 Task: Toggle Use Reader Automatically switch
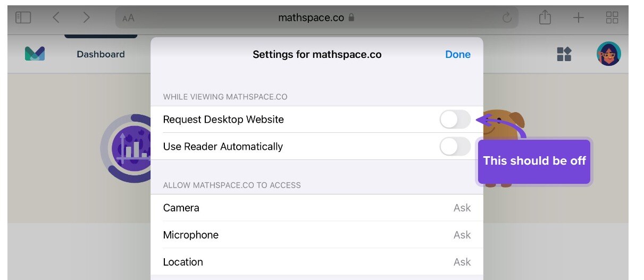point(455,147)
